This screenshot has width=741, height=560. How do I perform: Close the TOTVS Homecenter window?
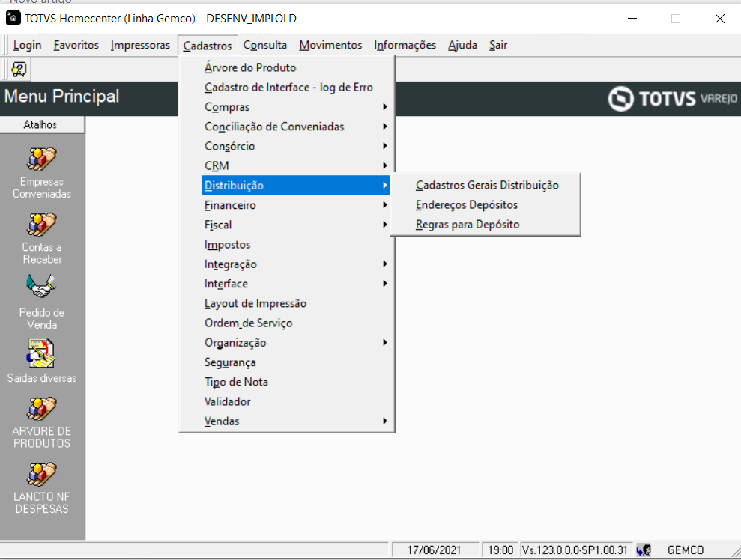coord(720,19)
